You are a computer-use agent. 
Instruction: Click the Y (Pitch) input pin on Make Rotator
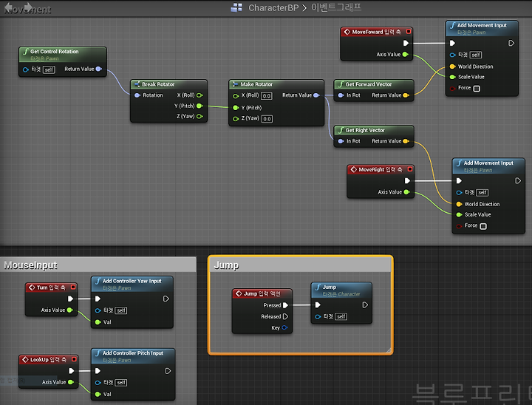coord(236,108)
